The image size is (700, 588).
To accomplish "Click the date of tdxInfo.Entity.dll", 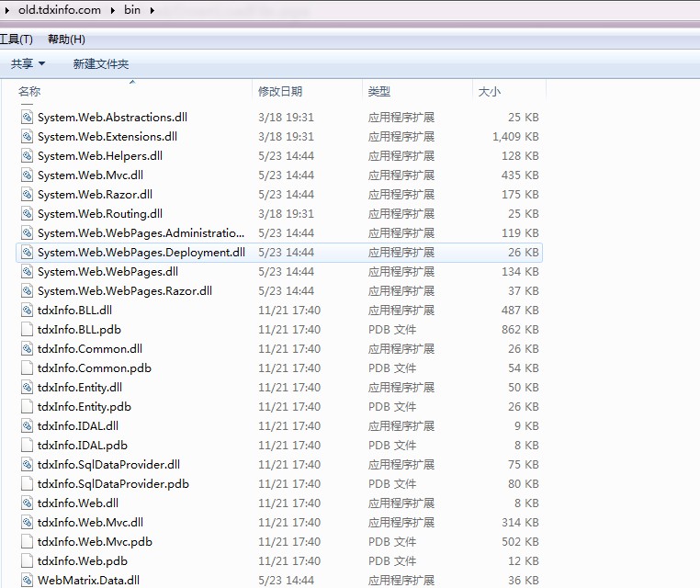I will click(289, 387).
